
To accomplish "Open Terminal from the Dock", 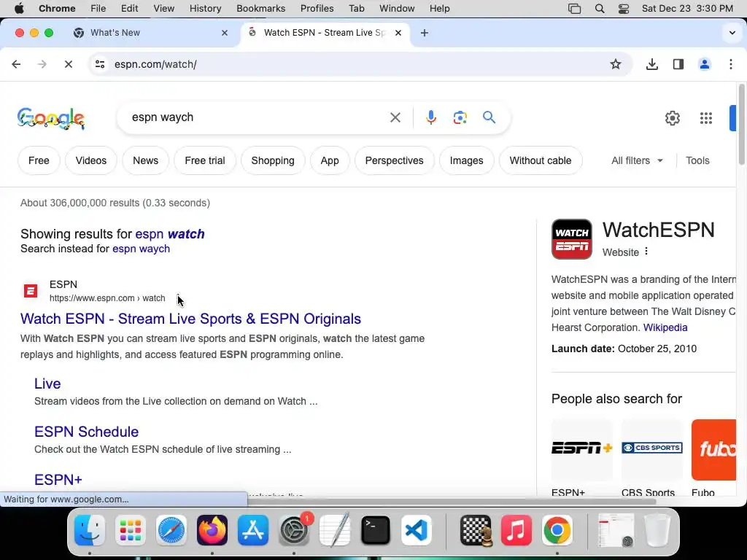I will [376, 530].
